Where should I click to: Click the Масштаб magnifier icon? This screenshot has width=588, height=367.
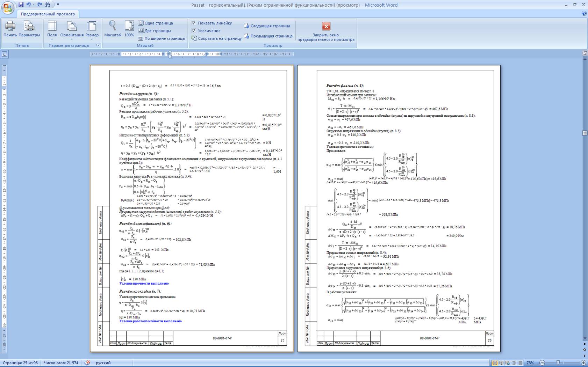point(113,29)
